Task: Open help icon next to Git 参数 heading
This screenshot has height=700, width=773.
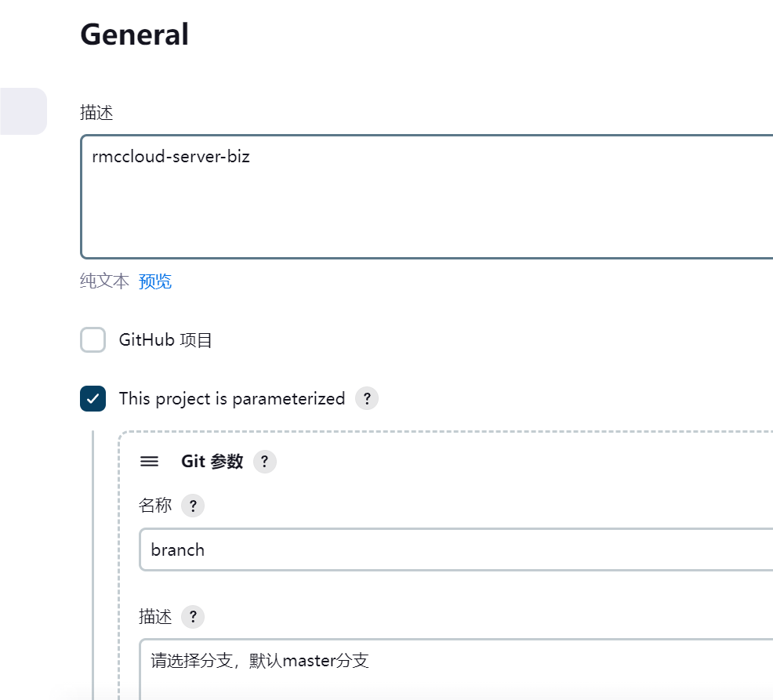Action: [x=265, y=462]
